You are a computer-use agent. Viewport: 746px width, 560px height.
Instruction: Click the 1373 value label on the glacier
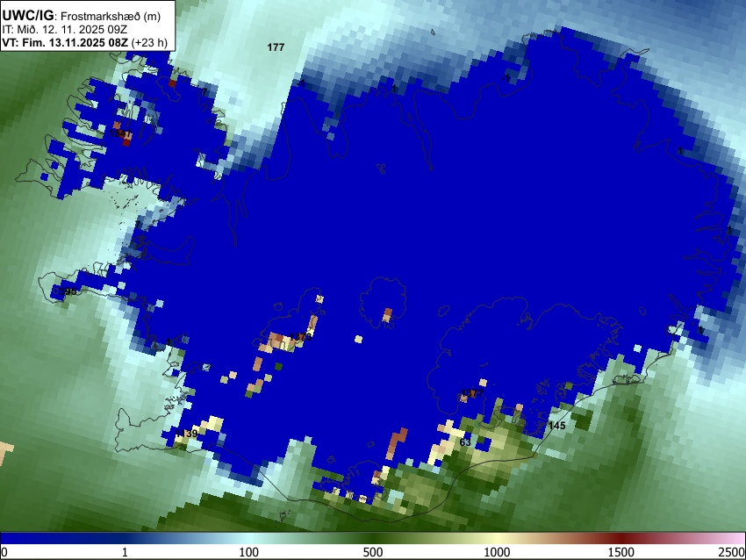click(x=301, y=337)
